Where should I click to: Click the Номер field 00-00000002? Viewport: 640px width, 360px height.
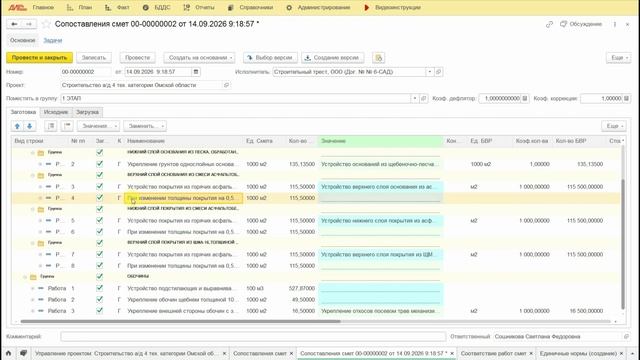pos(86,72)
